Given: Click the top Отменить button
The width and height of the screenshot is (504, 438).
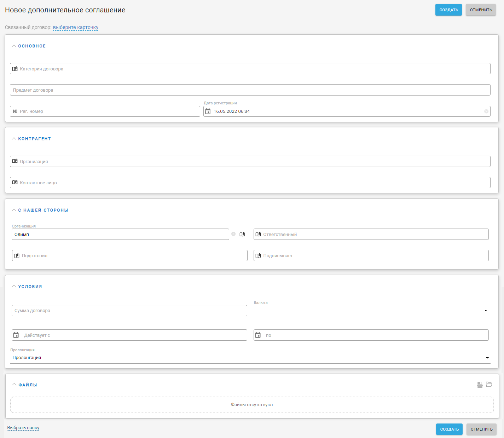Looking at the screenshot, I should coord(481,10).
